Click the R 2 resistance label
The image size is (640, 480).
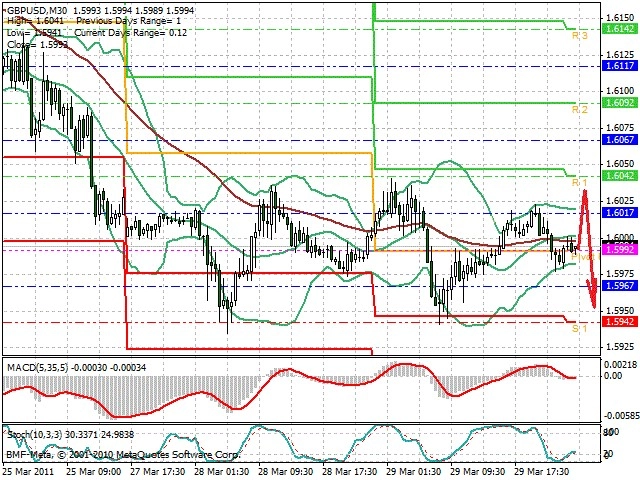coord(580,109)
